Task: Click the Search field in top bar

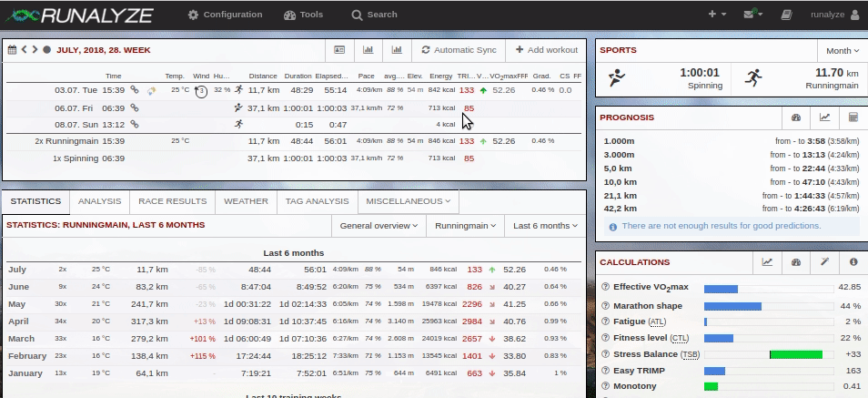Action: click(x=374, y=15)
